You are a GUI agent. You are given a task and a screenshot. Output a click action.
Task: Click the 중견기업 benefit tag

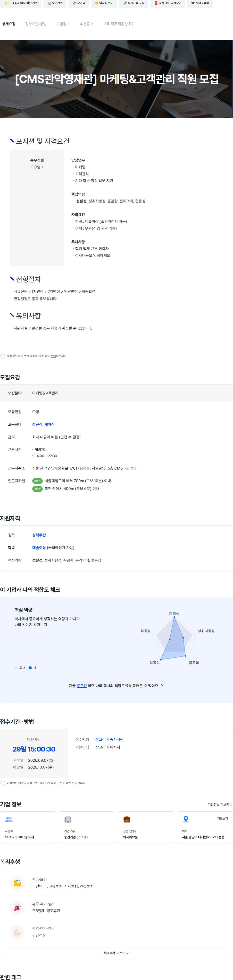coord(55,3)
